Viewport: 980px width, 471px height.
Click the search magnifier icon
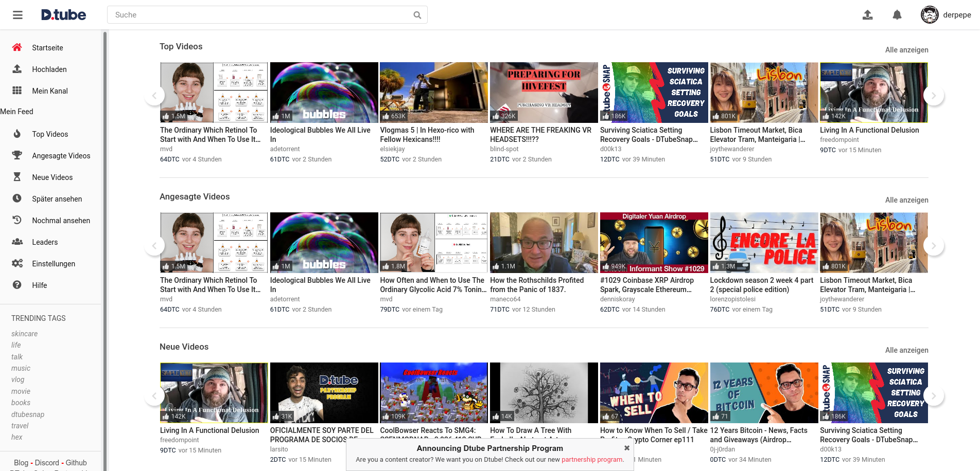click(417, 15)
